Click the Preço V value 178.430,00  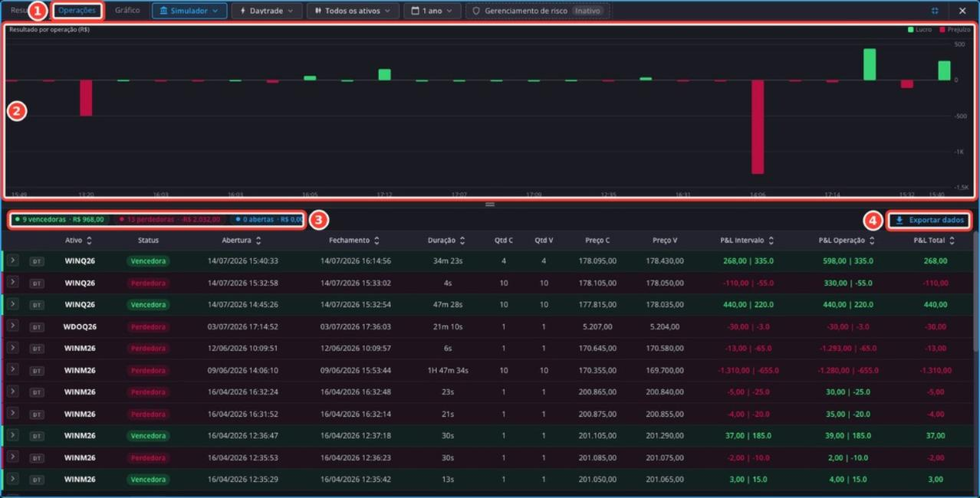click(x=664, y=261)
